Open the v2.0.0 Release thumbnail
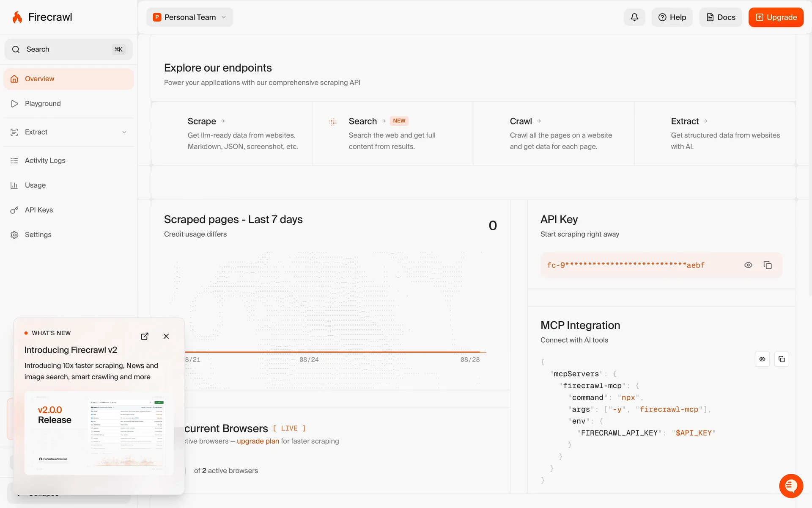This screenshot has width=812, height=508. (99, 433)
